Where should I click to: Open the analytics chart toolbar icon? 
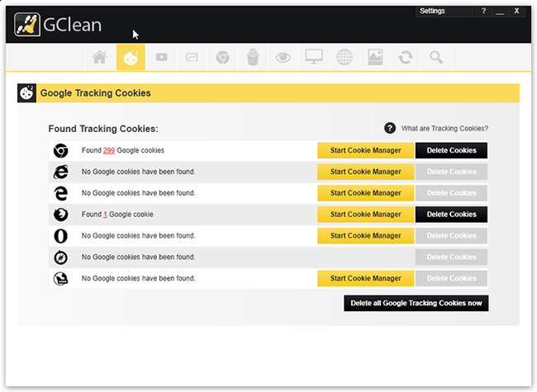tap(192, 57)
